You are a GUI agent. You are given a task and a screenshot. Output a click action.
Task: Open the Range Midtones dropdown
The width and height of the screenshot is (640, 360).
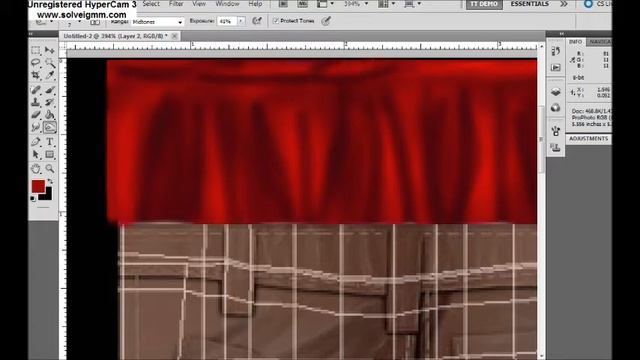point(158,22)
